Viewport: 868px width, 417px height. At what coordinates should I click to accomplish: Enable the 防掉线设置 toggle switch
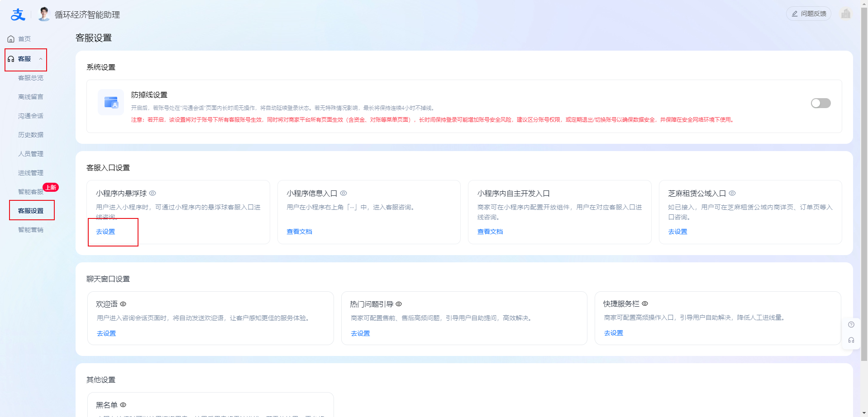[820, 103]
